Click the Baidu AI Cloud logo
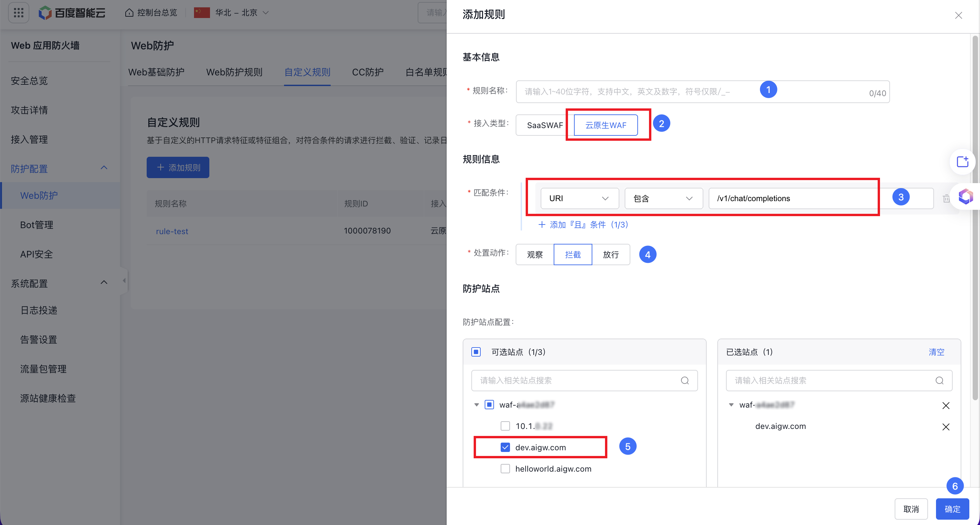Image resolution: width=980 pixels, height=525 pixels. pos(72,13)
